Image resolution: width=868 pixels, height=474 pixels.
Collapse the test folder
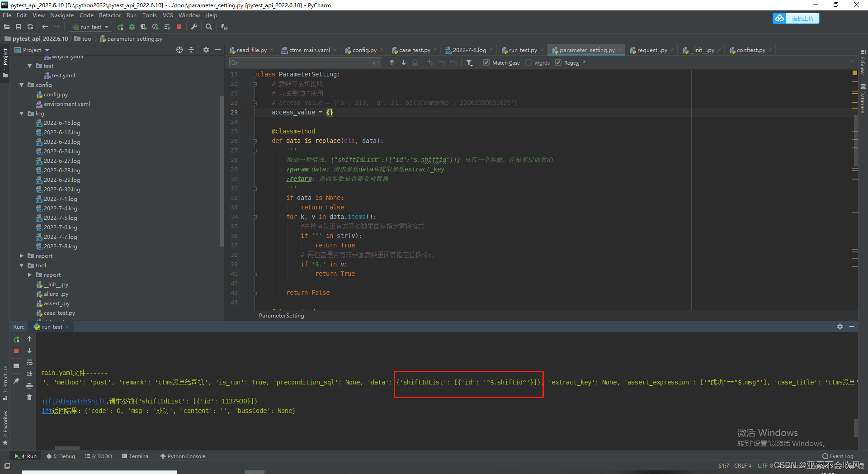[x=29, y=66]
